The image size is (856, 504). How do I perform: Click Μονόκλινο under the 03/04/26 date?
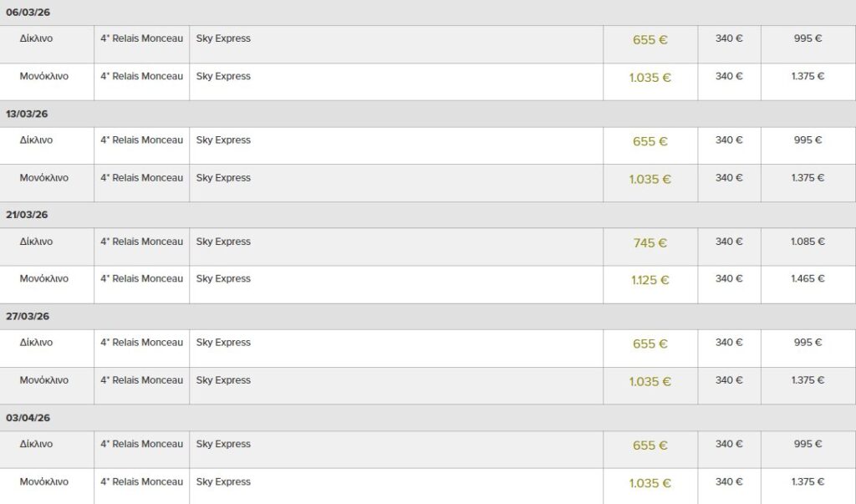[44, 481]
